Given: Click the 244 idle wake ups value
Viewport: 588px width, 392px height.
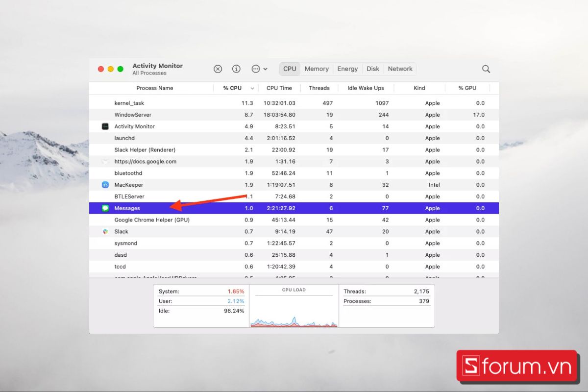Looking at the screenshot, I should 384,115.
